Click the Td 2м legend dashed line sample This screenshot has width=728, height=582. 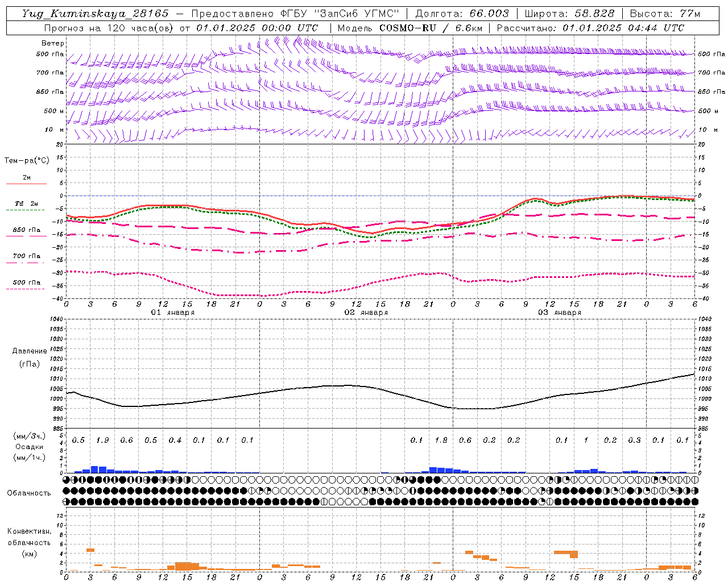[25, 210]
